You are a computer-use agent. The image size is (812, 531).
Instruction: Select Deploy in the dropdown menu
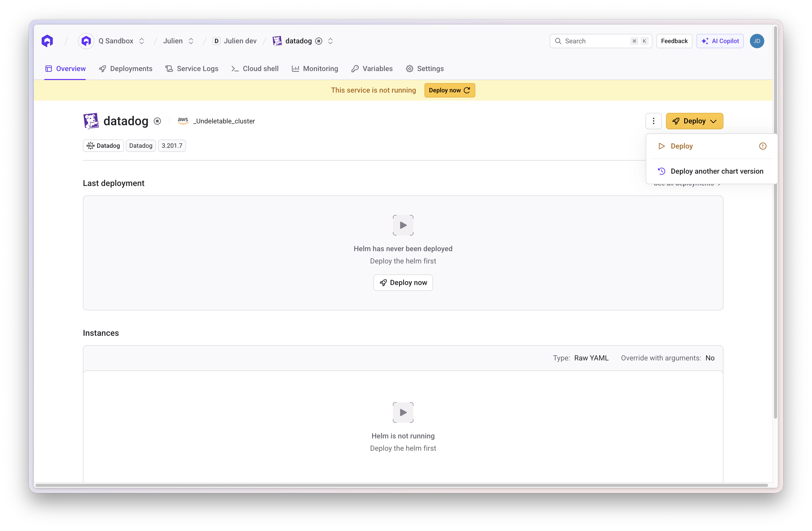coord(712,146)
